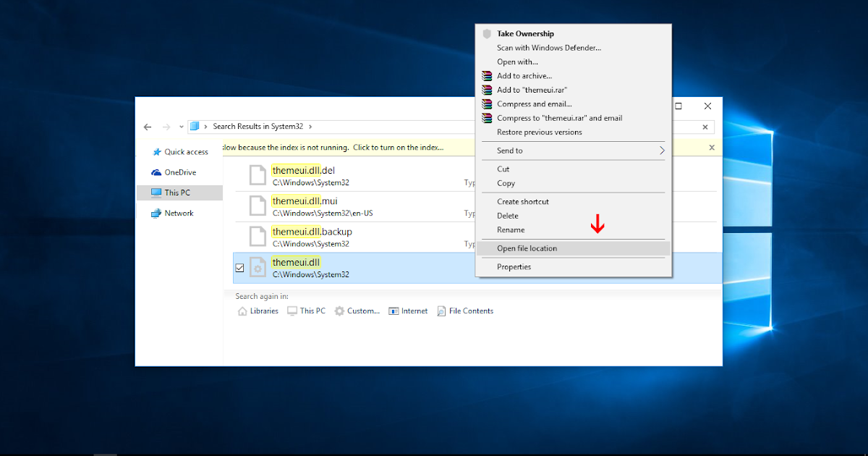Search again on the Internet
The width and height of the screenshot is (868, 456).
coord(408,311)
